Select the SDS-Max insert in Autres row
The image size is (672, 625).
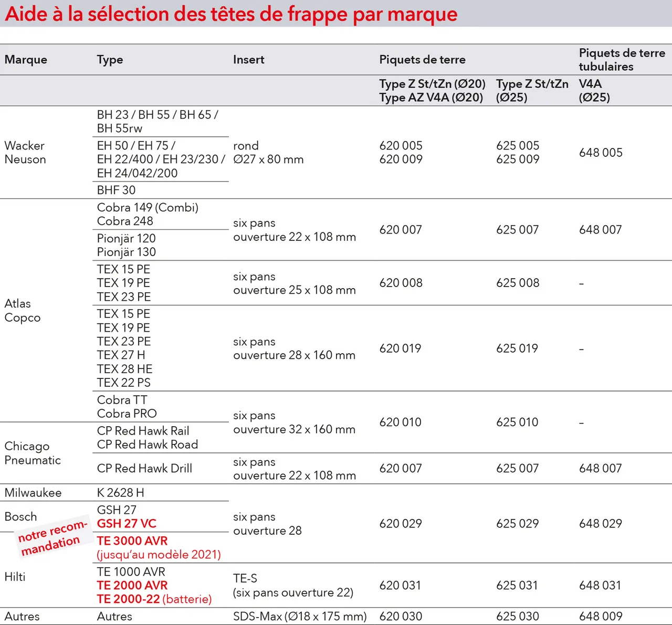300,617
